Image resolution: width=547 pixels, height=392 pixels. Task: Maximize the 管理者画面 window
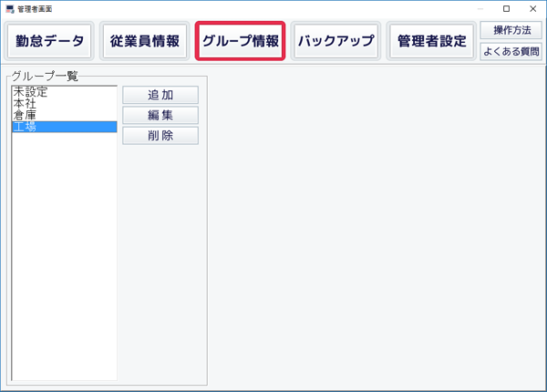[x=506, y=8]
